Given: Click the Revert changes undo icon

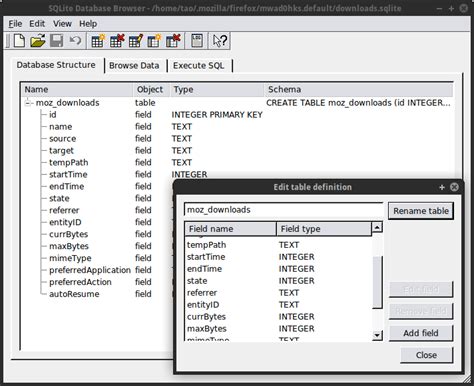Looking at the screenshot, I should pos(75,41).
